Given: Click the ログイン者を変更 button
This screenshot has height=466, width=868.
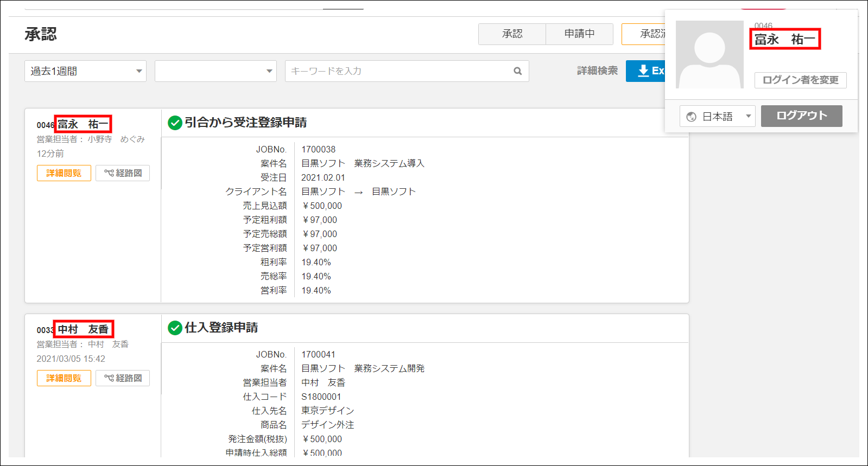Looking at the screenshot, I should coord(800,80).
